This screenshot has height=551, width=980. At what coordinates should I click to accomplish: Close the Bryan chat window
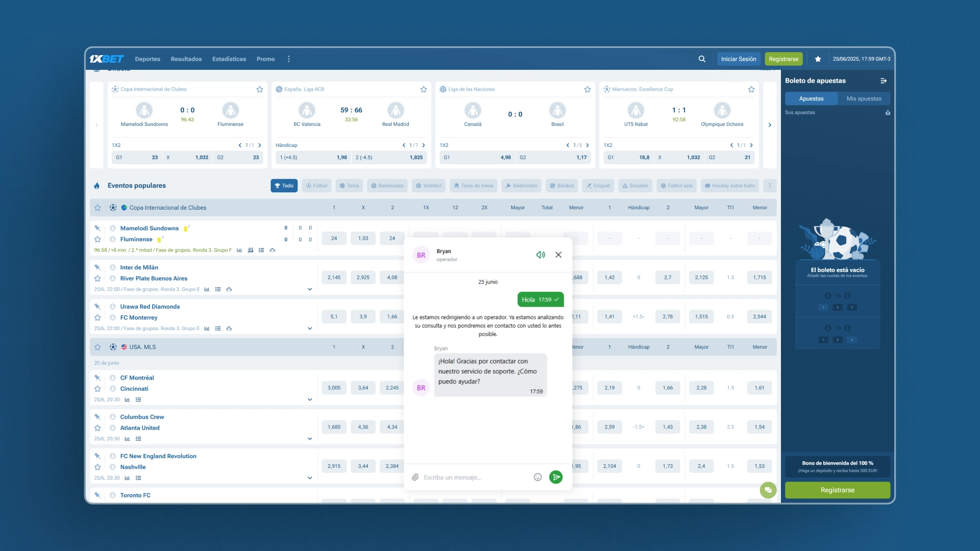[558, 255]
